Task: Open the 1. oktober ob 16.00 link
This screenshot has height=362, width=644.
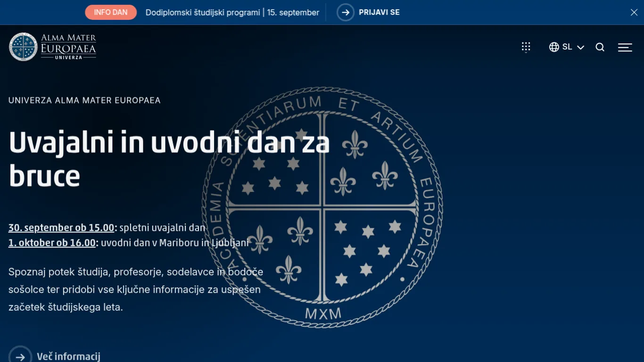Action: point(52,243)
